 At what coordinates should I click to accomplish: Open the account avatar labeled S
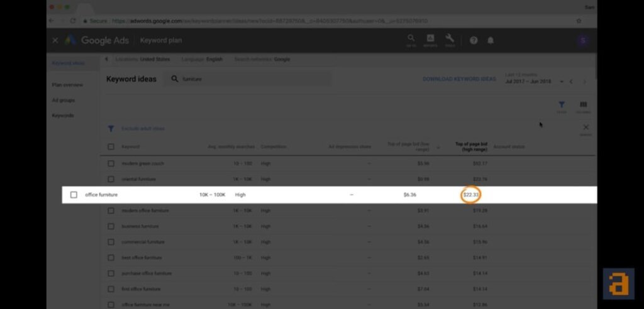click(x=582, y=40)
